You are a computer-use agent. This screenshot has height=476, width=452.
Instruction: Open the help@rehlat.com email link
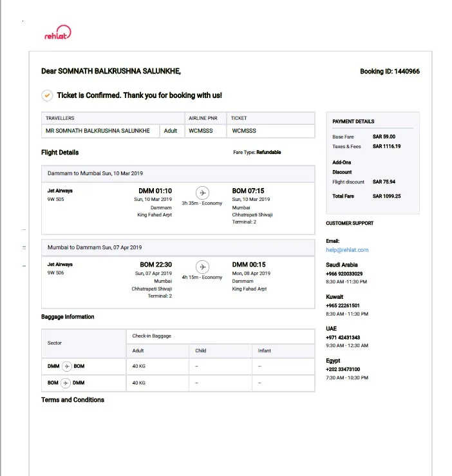pos(347,250)
